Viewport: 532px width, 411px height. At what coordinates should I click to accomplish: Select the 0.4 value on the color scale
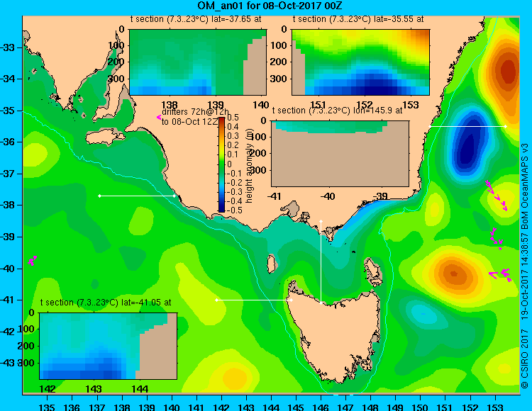(233, 127)
